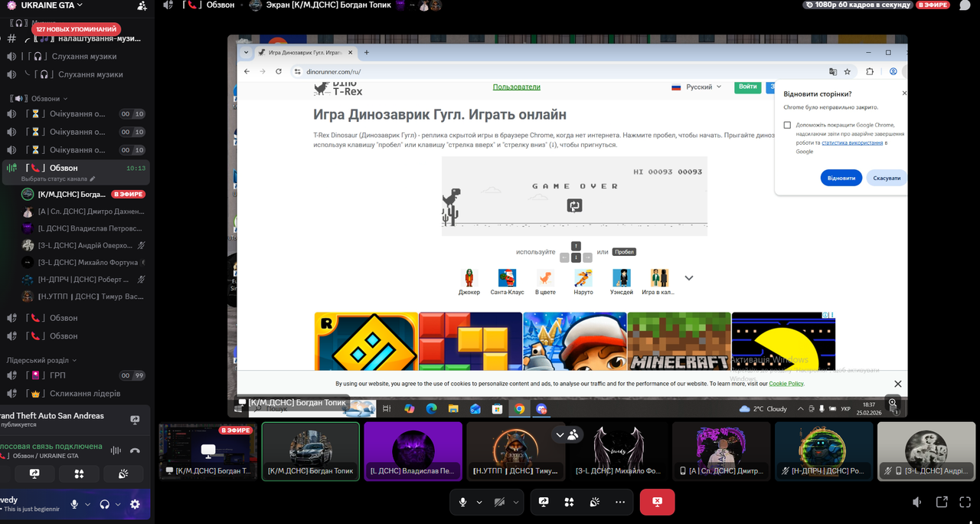Collapse the Обзвони channel category
The image size is (980, 524).
(x=40, y=99)
